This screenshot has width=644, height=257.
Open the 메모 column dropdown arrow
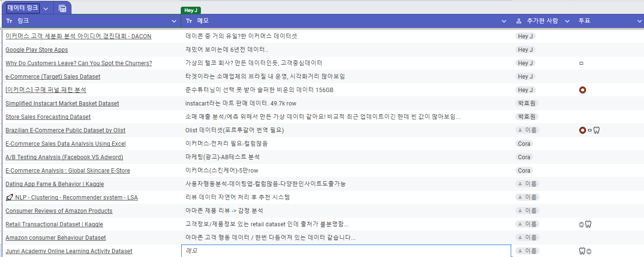point(504,21)
